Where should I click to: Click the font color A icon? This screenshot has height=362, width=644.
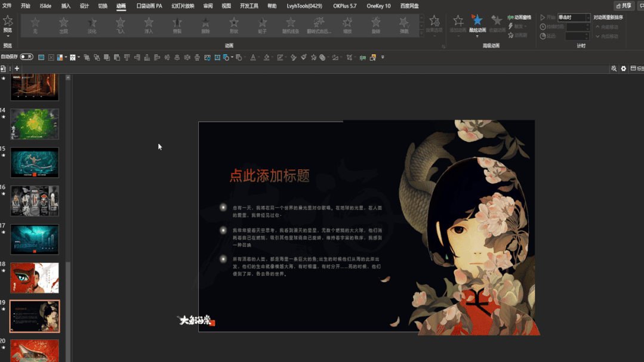tap(253, 57)
